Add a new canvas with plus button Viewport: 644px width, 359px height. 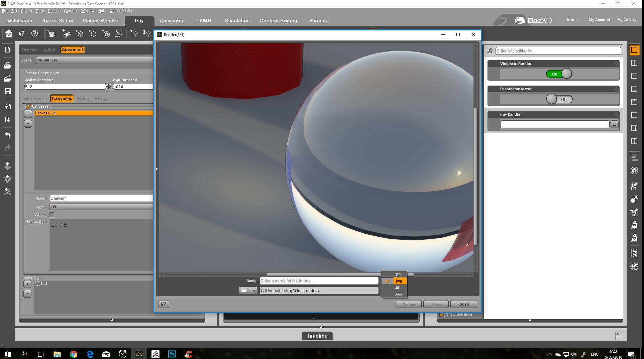coord(28,114)
